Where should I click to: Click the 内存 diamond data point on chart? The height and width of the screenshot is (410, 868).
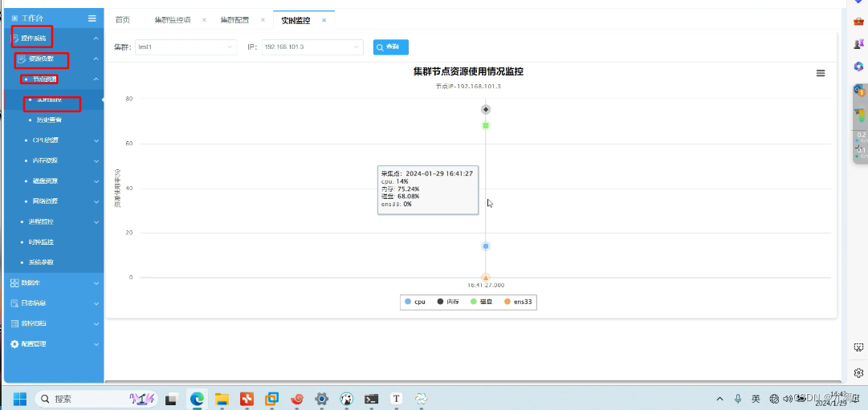tap(486, 110)
